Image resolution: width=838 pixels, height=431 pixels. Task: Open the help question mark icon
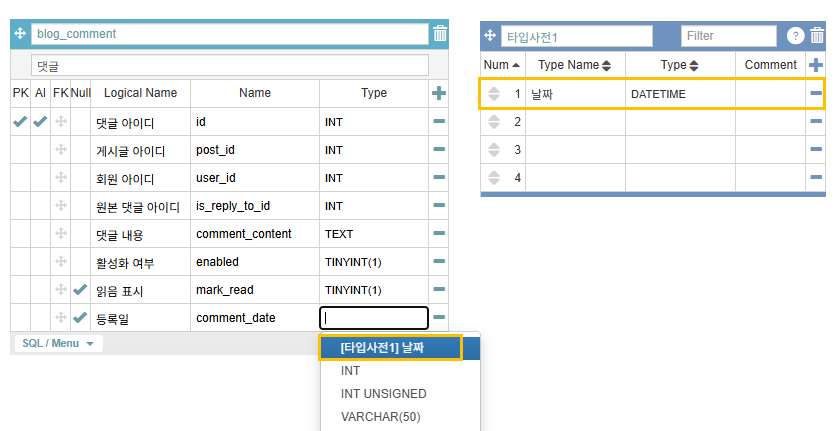(x=795, y=36)
